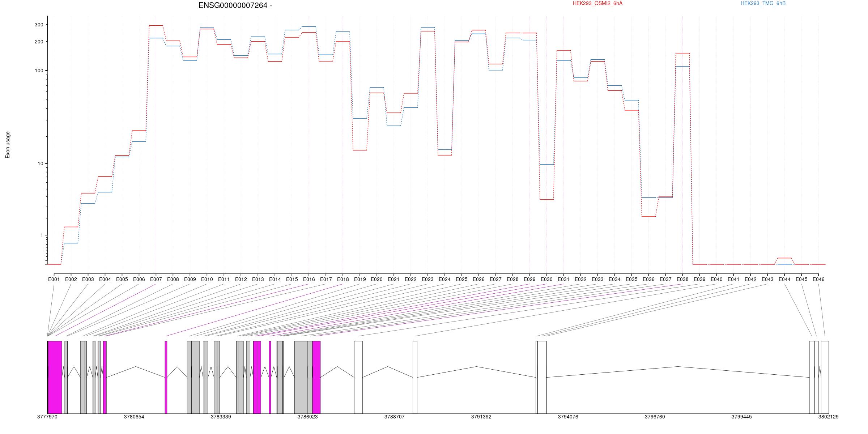Click the large magenta exon block at gene start
Screen dimensions: 868x434
[55, 377]
